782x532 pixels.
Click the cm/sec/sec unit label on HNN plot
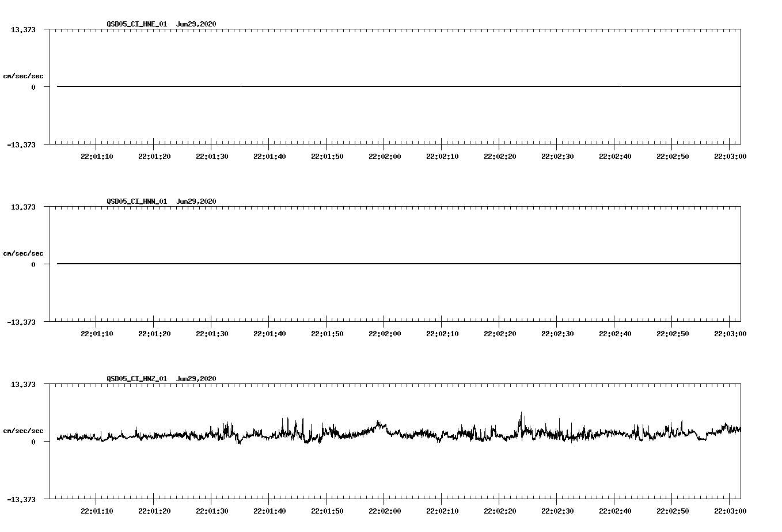click(x=24, y=253)
